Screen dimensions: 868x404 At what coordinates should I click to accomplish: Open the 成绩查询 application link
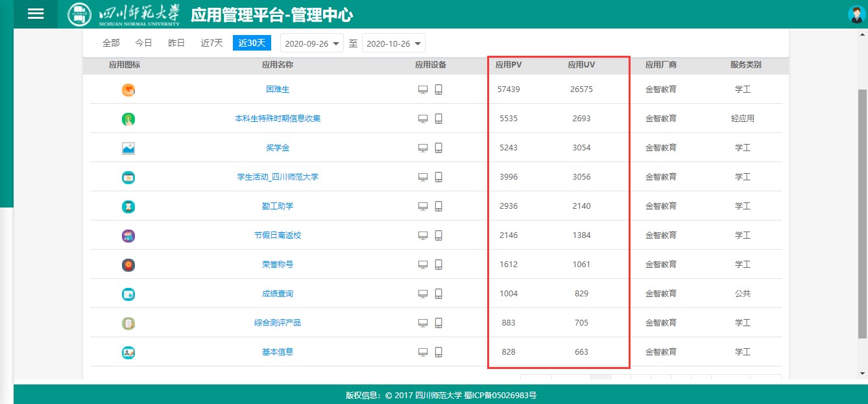point(278,294)
